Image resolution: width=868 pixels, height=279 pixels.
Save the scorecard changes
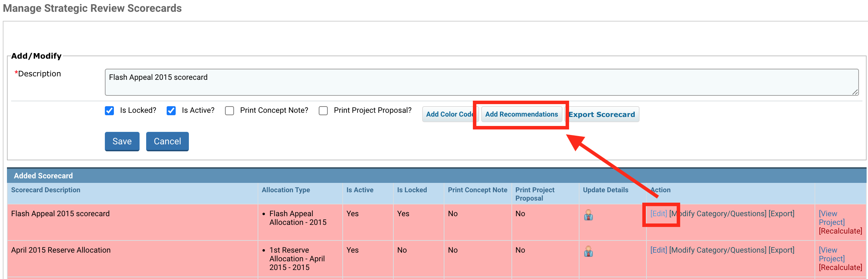[x=122, y=141]
